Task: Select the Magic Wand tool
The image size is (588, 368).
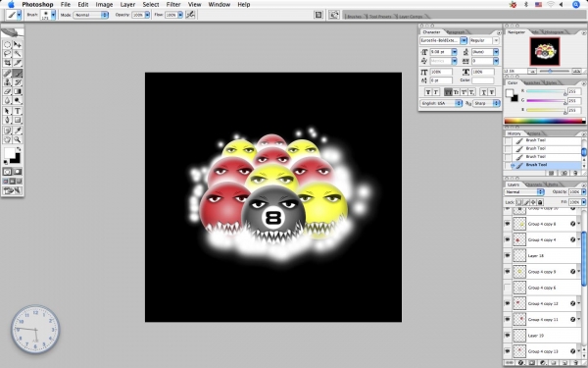Action: [x=18, y=54]
